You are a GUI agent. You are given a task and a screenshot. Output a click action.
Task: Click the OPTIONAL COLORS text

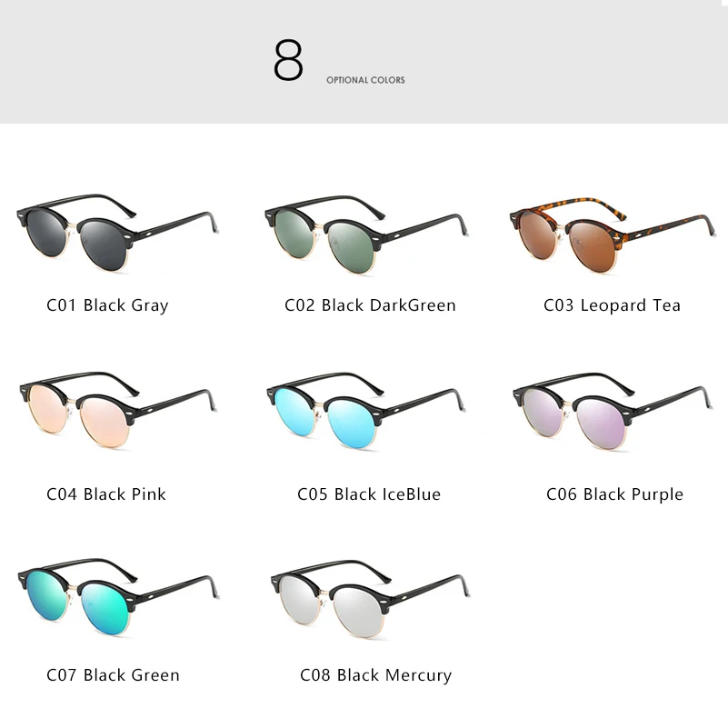tap(365, 80)
